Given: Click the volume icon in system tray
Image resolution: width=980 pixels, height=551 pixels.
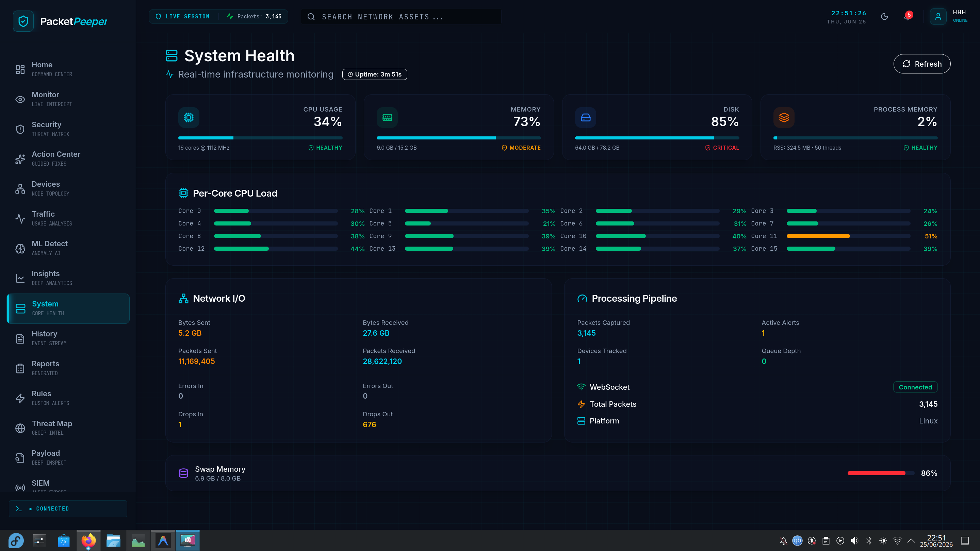Looking at the screenshot, I should click(x=854, y=540).
